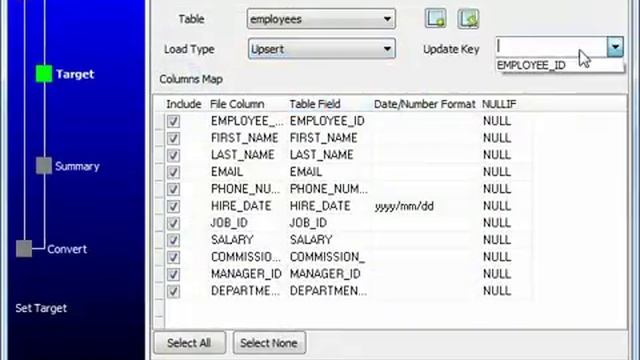This screenshot has width=640, height=360.
Task: Click the refresh table icon near Update Key
Action: click(x=468, y=18)
